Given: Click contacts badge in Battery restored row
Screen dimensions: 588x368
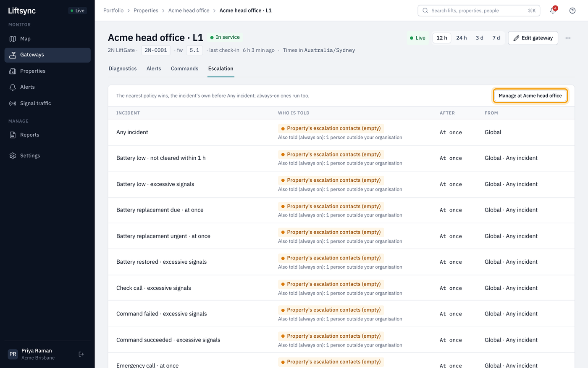Looking at the screenshot, I should (331, 258).
